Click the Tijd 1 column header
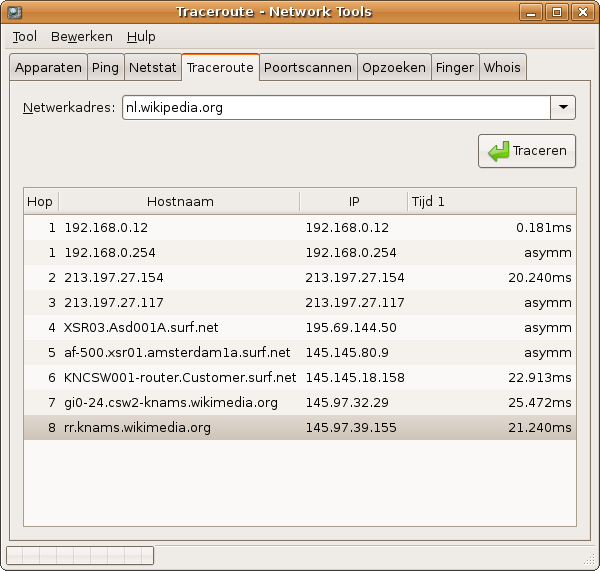 pos(491,201)
